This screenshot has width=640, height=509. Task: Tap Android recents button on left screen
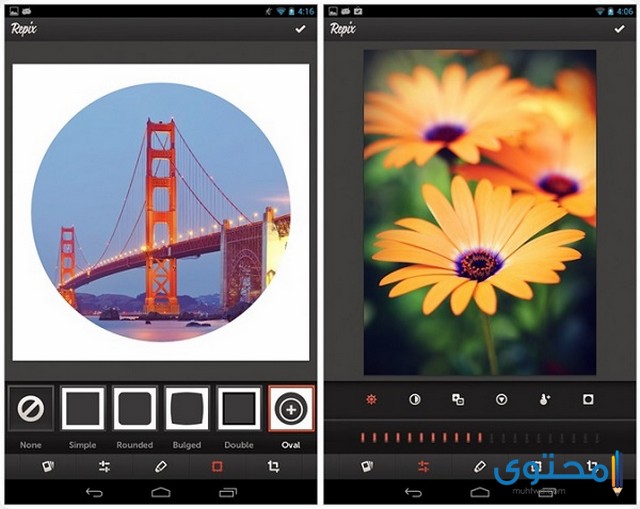(x=228, y=493)
